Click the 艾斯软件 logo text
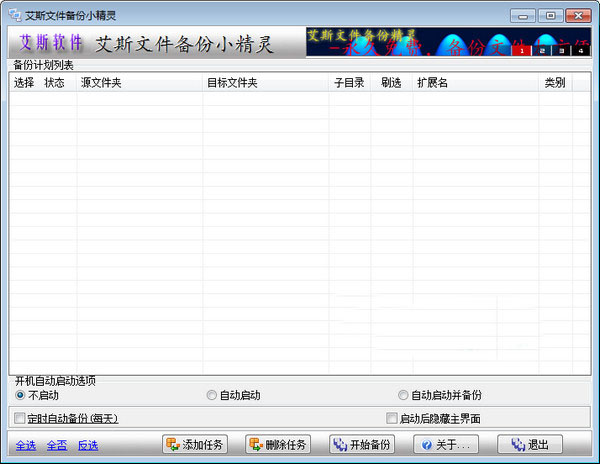 point(51,42)
